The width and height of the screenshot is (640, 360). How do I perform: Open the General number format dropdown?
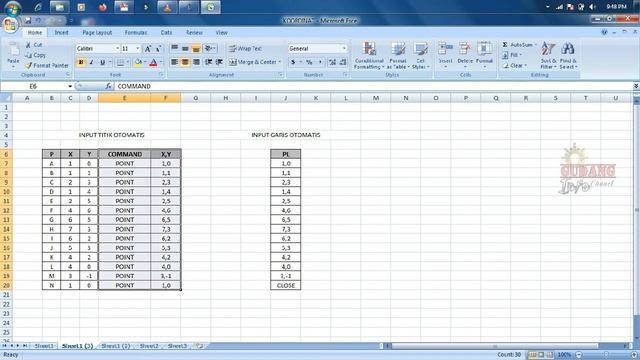tap(344, 49)
